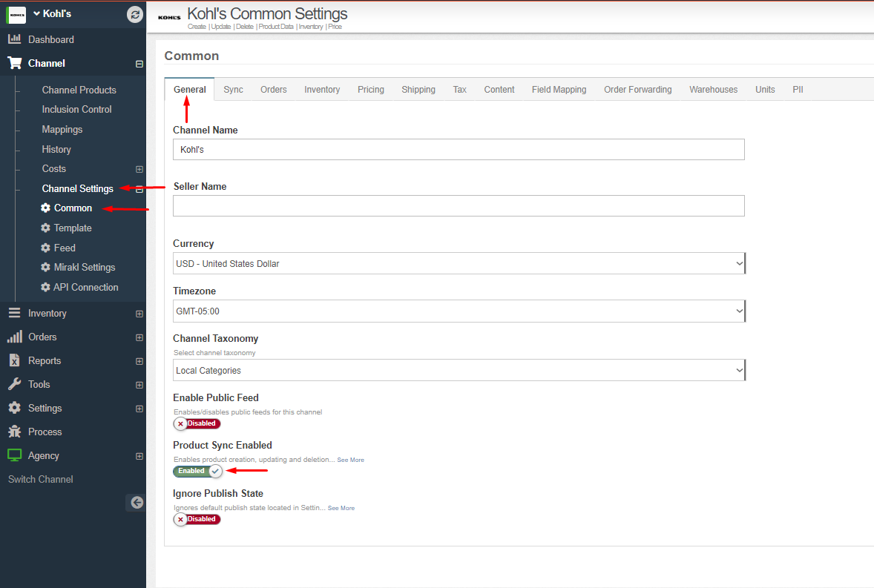
Task: Open the Inventory tab
Action: (x=321, y=90)
